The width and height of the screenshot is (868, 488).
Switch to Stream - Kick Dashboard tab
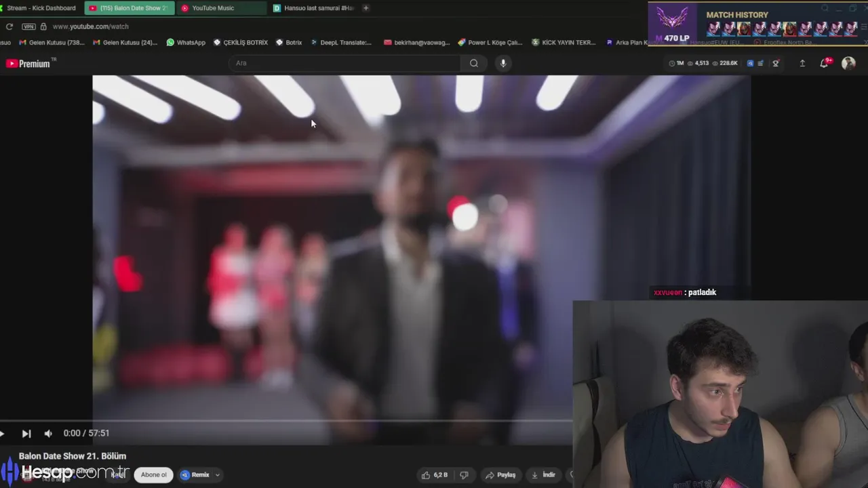(39, 8)
